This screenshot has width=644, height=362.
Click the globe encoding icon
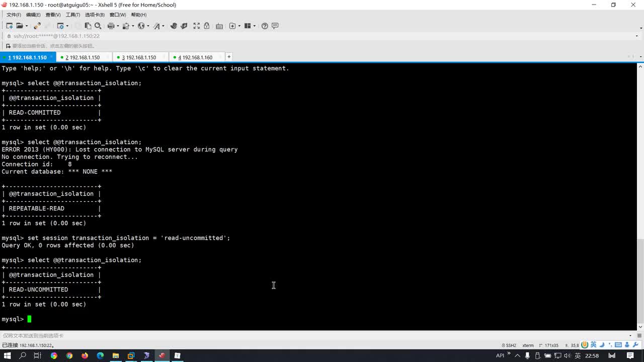(141, 26)
